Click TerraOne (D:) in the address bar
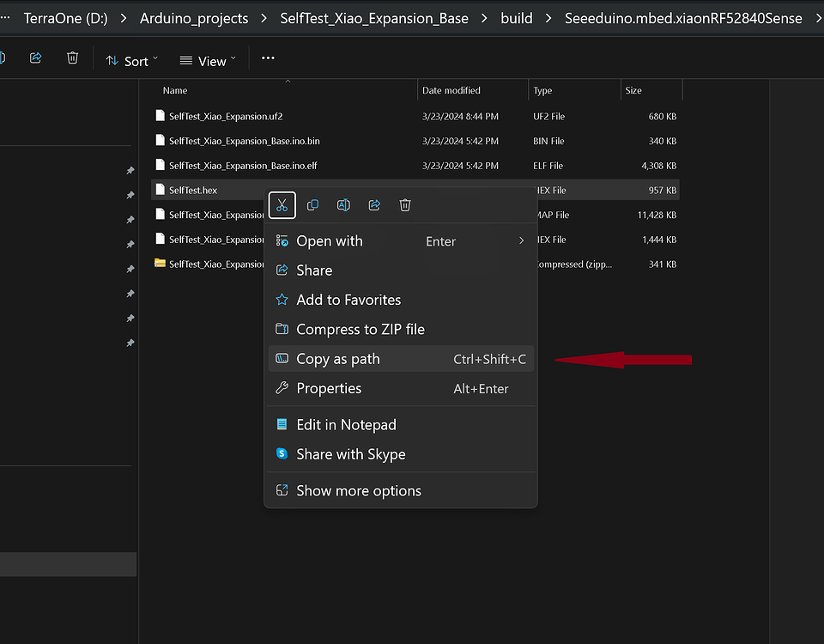This screenshot has height=644, width=824. tap(66, 18)
